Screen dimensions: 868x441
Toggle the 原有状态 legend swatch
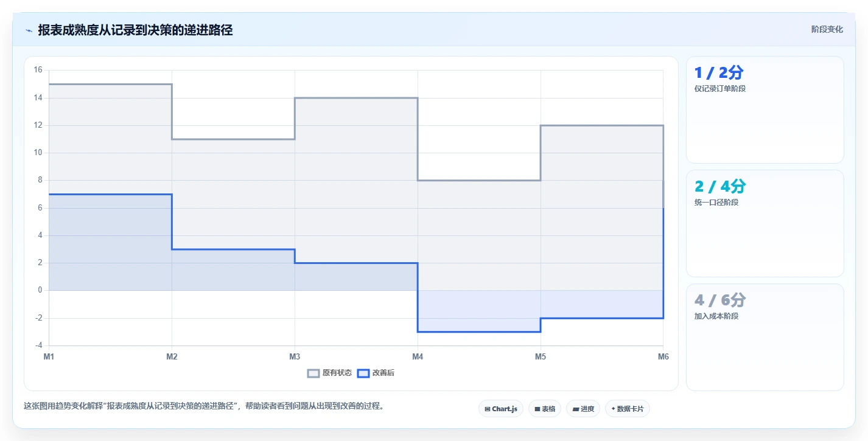(x=313, y=373)
